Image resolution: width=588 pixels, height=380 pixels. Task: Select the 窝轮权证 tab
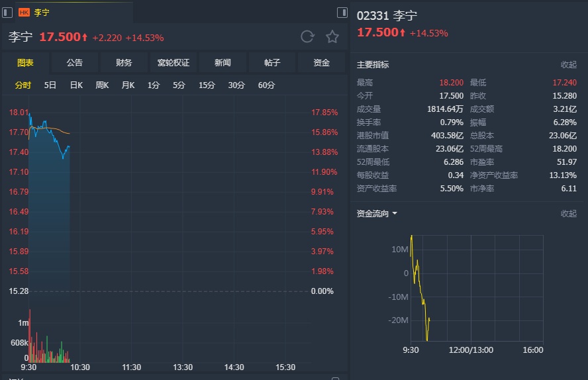coord(173,63)
